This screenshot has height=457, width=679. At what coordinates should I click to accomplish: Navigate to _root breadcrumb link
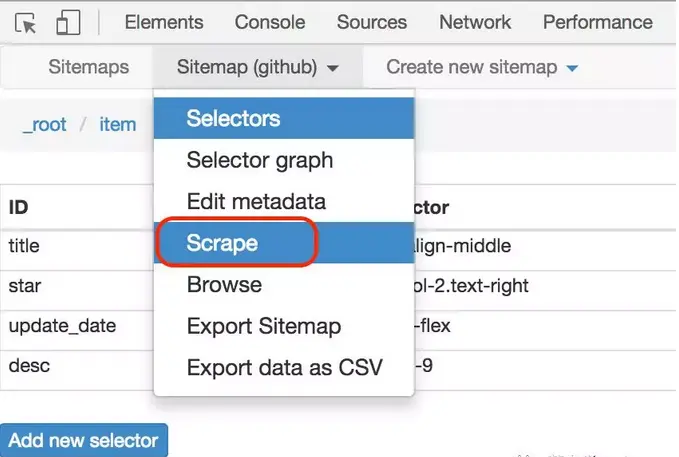(47, 126)
